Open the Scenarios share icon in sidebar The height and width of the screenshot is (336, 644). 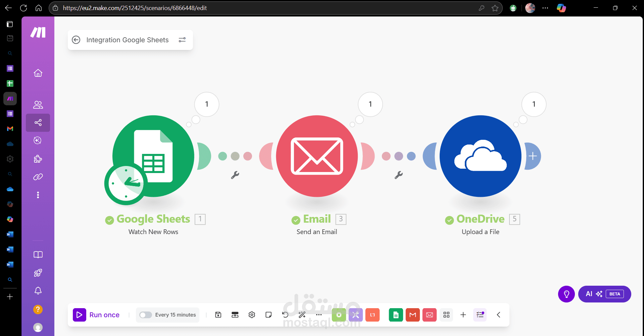point(38,123)
